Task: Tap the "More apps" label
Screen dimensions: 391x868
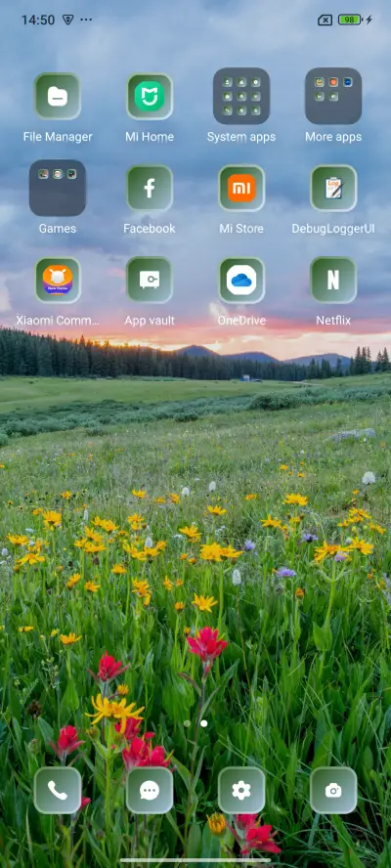Action: (x=333, y=137)
